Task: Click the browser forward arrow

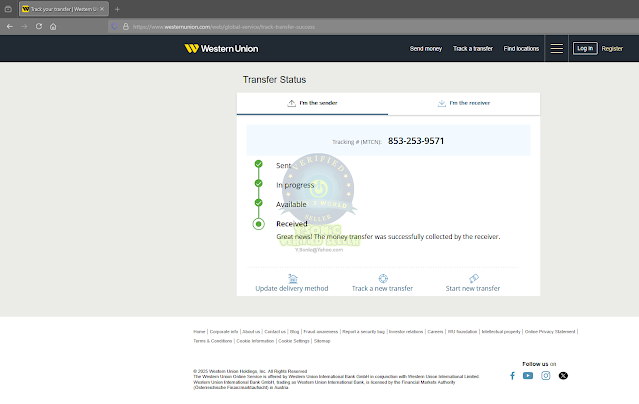Action: 24,26
